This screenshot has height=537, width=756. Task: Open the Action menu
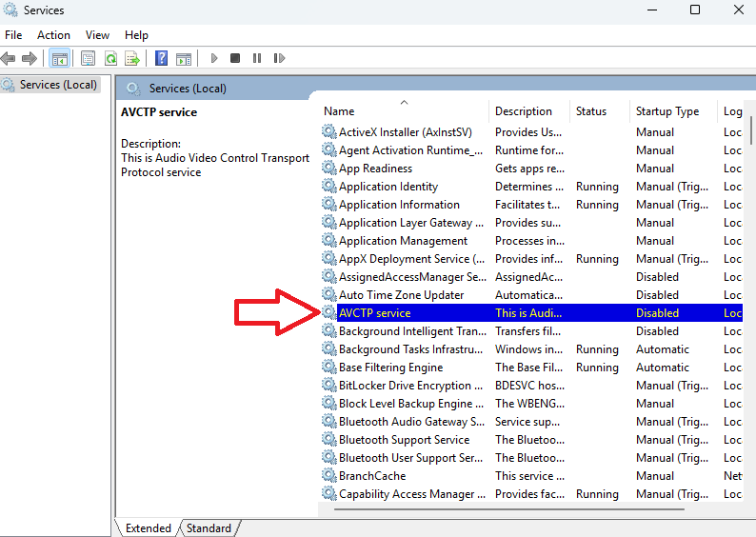click(53, 34)
